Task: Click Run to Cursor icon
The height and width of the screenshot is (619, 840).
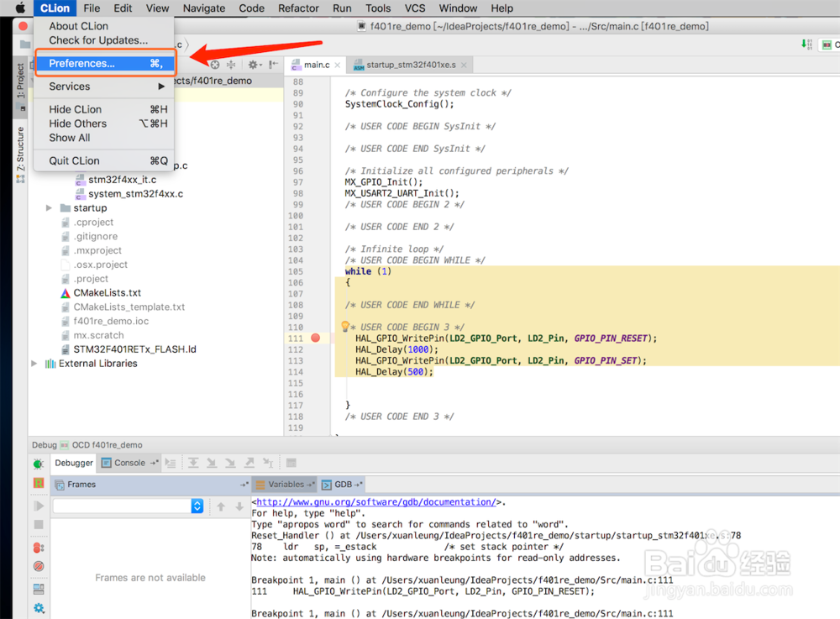Action: [268, 463]
